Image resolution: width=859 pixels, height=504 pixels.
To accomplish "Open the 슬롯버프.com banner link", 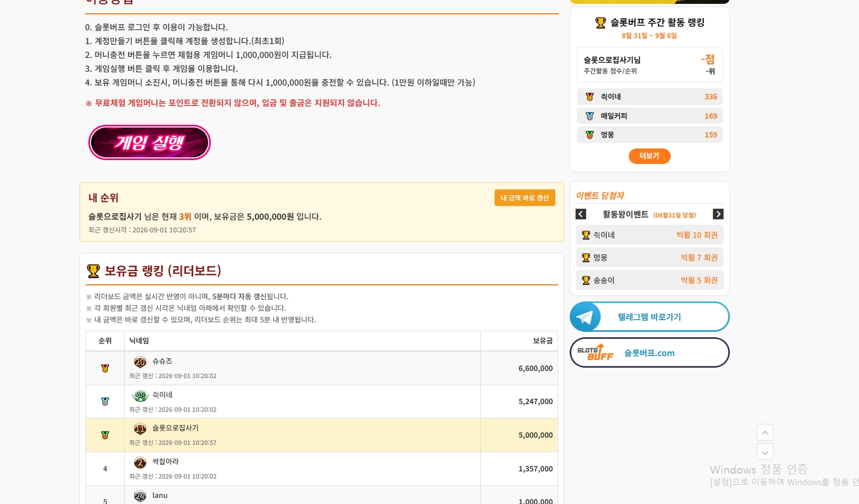I will click(649, 353).
